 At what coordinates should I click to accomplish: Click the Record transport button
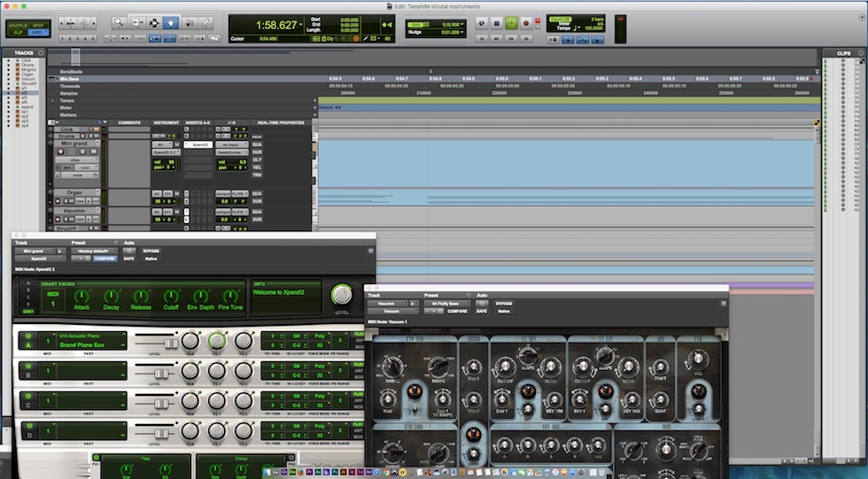coord(526,23)
